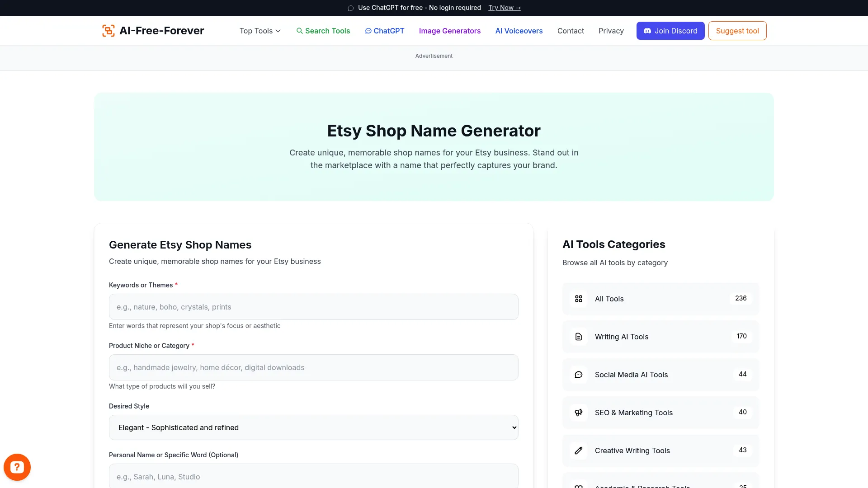Screen dimensions: 868x488
Task: Expand the Top Tools dropdown
Action: coord(260,31)
